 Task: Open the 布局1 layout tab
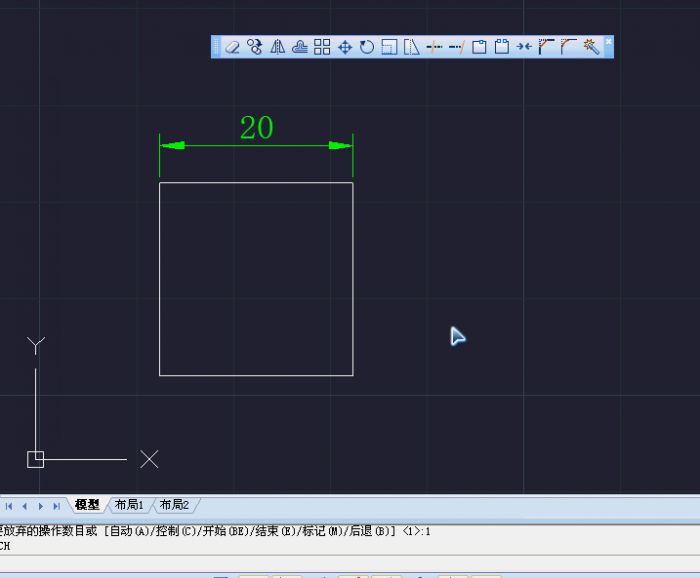click(129, 505)
